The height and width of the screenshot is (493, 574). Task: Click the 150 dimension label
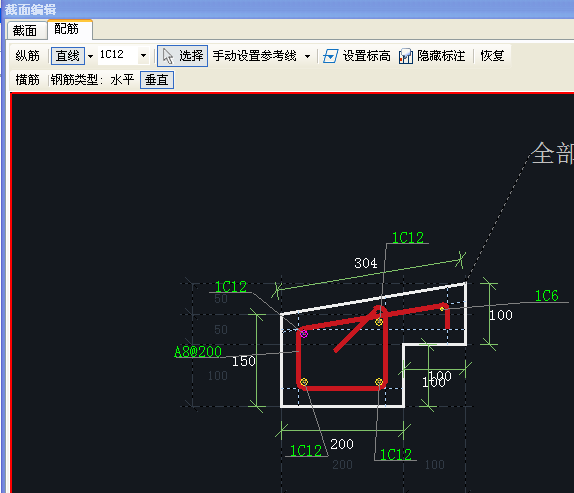[x=244, y=362]
